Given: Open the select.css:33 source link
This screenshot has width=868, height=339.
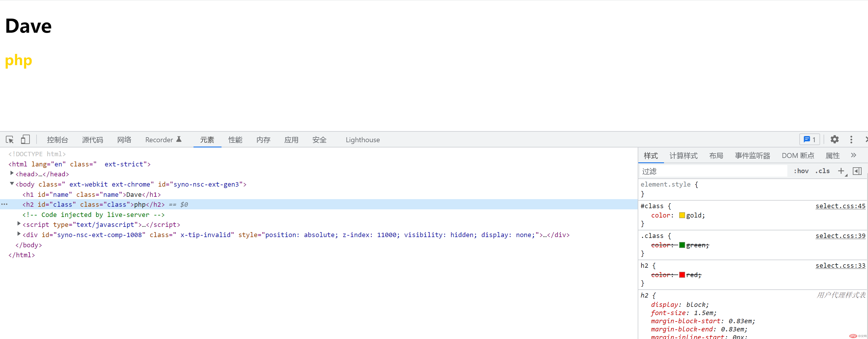Looking at the screenshot, I should pyautogui.click(x=840, y=266).
